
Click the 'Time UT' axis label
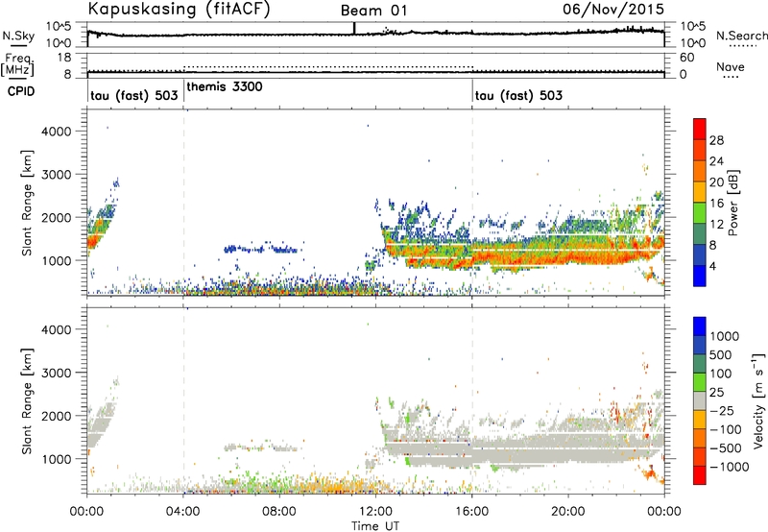(375, 526)
